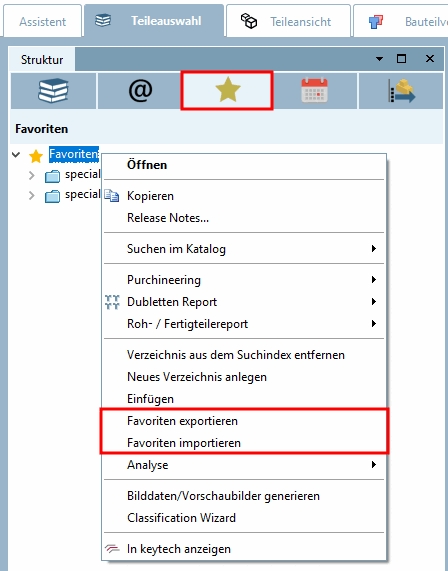Viewport: 448px width, 571px height.
Task: Select Favoriten importieren
Action: pyautogui.click(x=244, y=443)
